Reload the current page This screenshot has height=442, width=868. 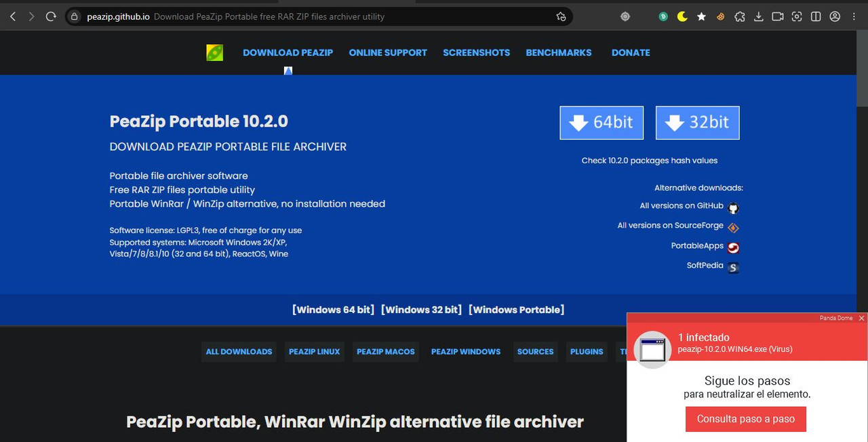[51, 16]
